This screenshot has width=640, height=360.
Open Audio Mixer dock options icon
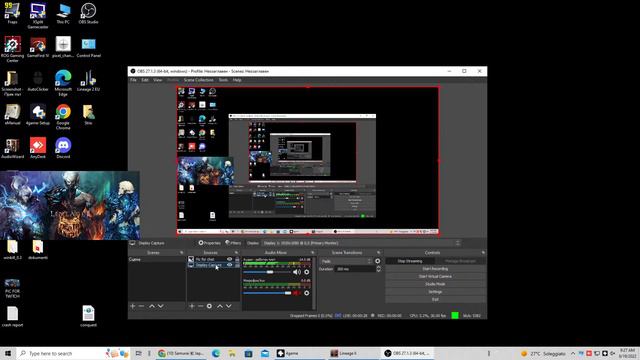[x=313, y=253]
